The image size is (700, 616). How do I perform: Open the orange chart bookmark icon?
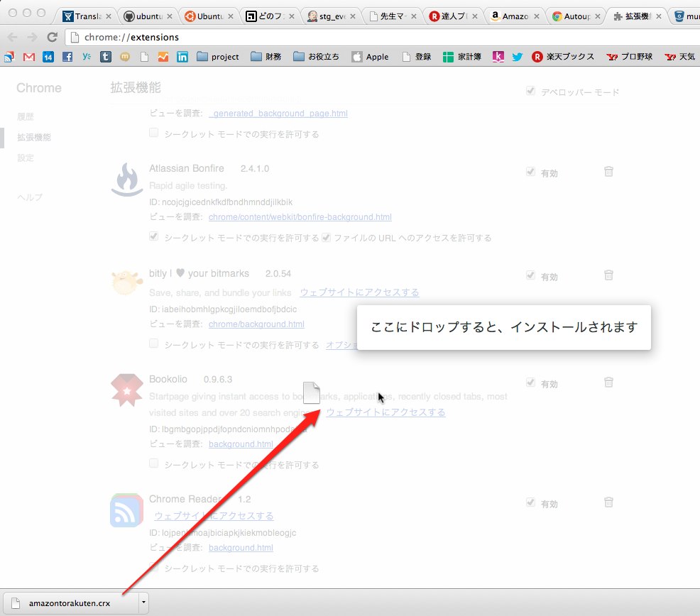pyautogui.click(x=163, y=57)
